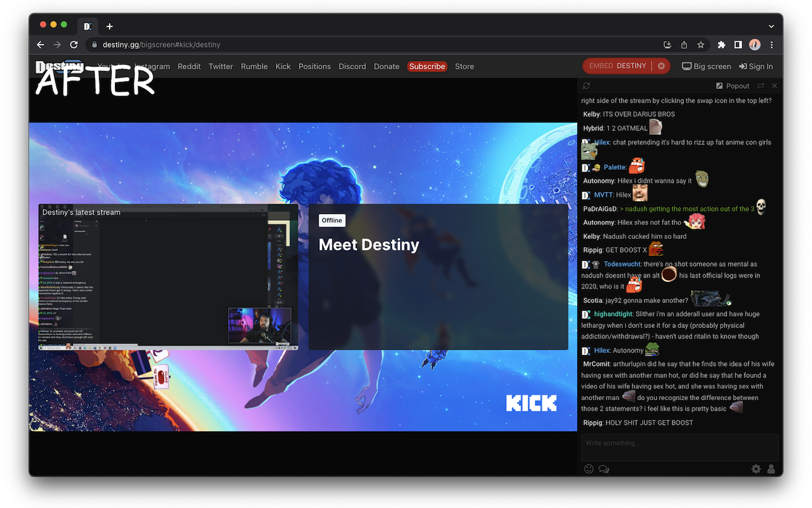Click the emote after '1 2 OATMEAL'
The height and width of the screenshot is (508, 812).
(655, 127)
